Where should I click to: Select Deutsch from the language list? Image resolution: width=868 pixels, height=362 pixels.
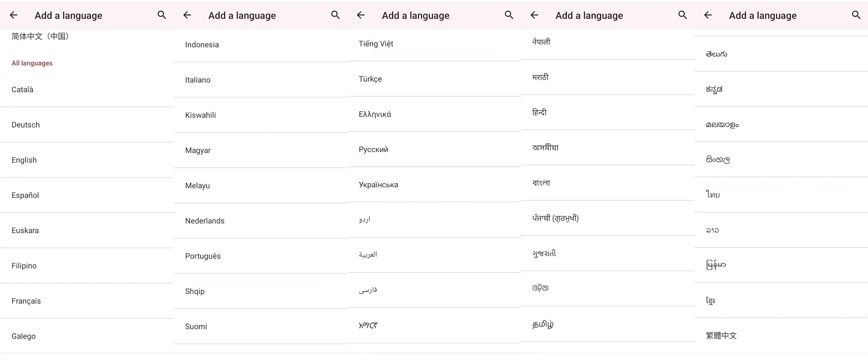pos(87,125)
